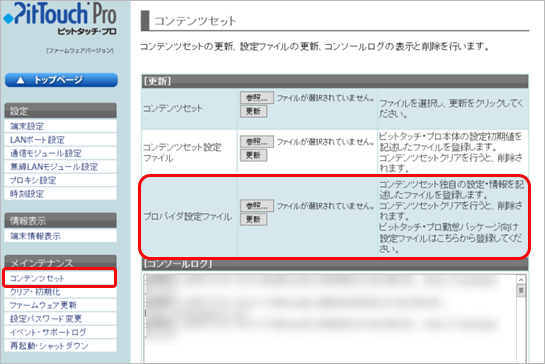Click the console log scrollbar thumb
545x364 pixels.
coord(521,290)
